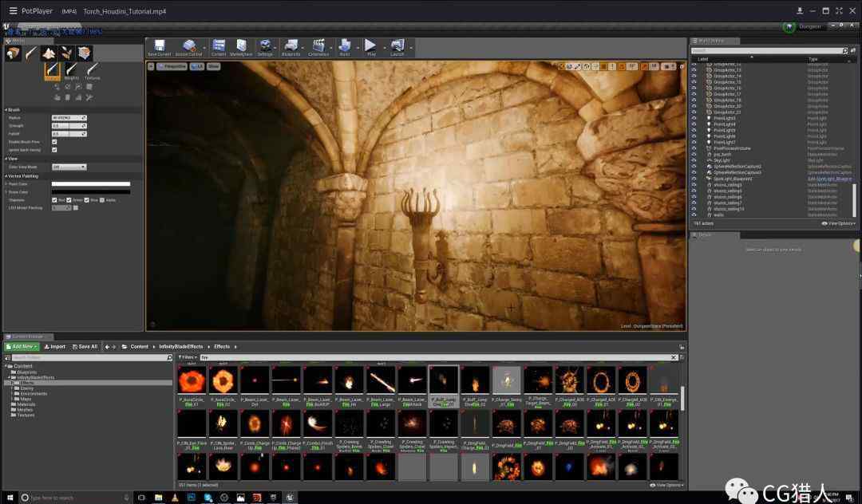This screenshot has height=504, width=862.
Task: Click the white Paint Color swatch
Action: (91, 184)
